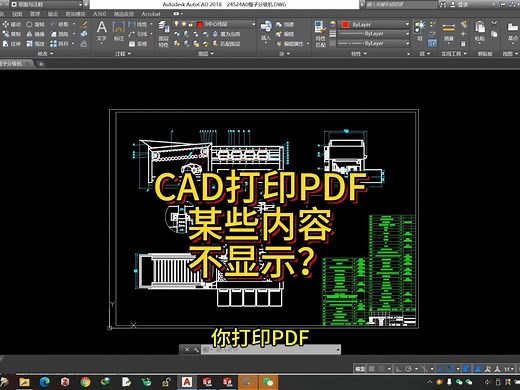Expand the Layers (图层) panel
The width and height of the screenshot is (520, 390).
click(205, 53)
